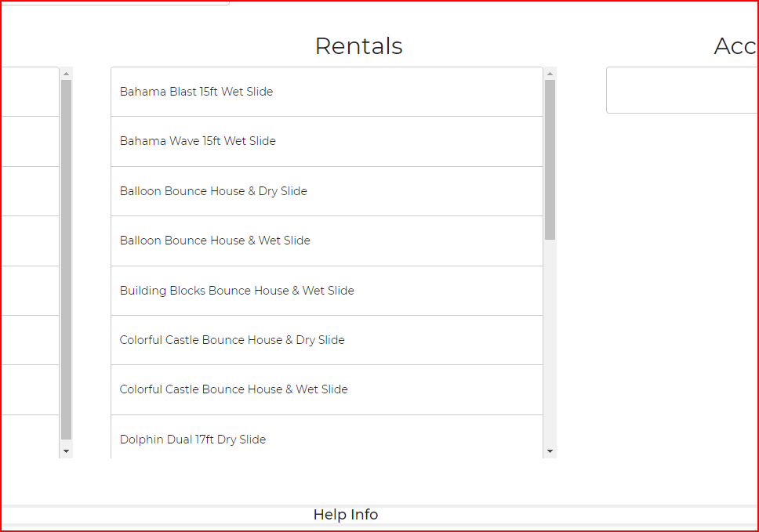The height and width of the screenshot is (532, 759).
Task: Select Bahama Blast 15ft Wet Slide
Action: coord(196,92)
